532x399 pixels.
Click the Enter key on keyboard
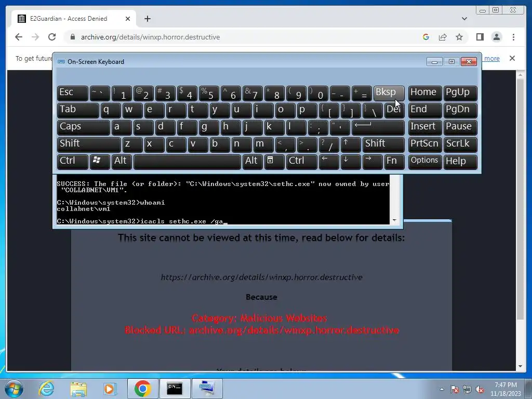click(378, 127)
